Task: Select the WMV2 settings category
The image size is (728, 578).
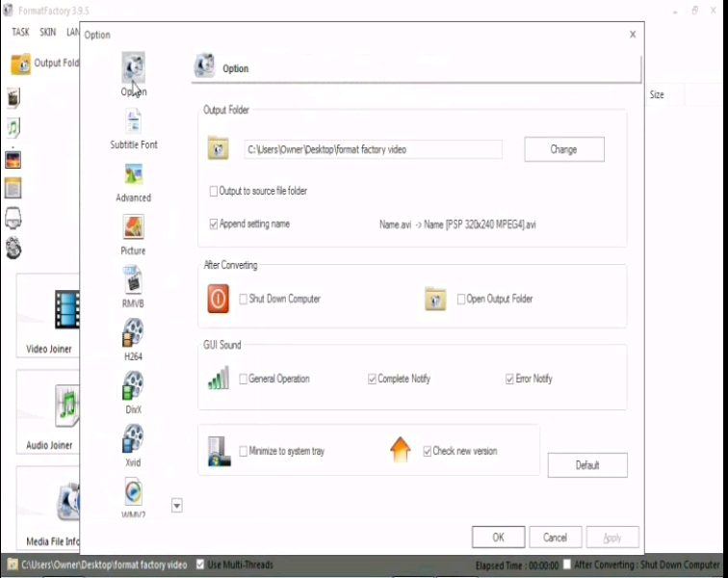Action: pyautogui.click(x=133, y=498)
